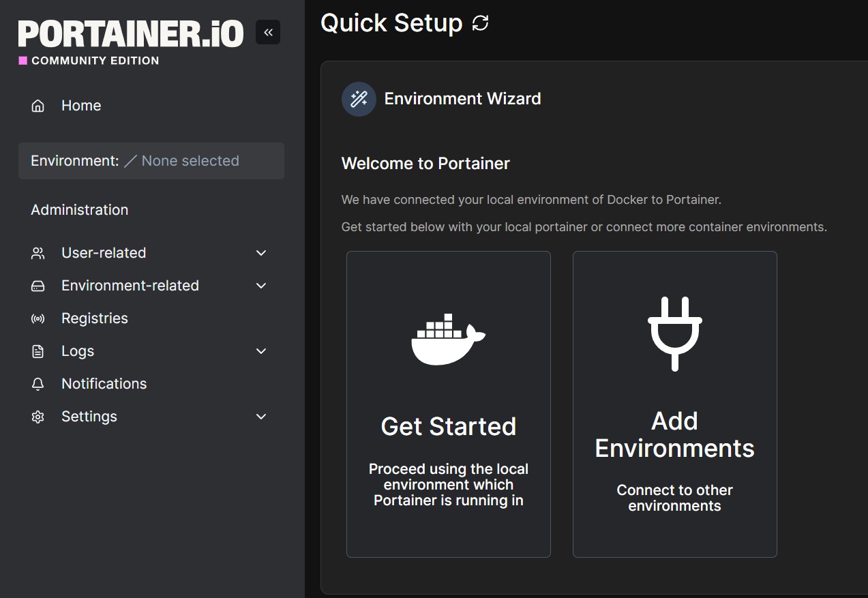The image size is (868, 598).
Task: Expand the Logs section
Action: tap(260, 350)
